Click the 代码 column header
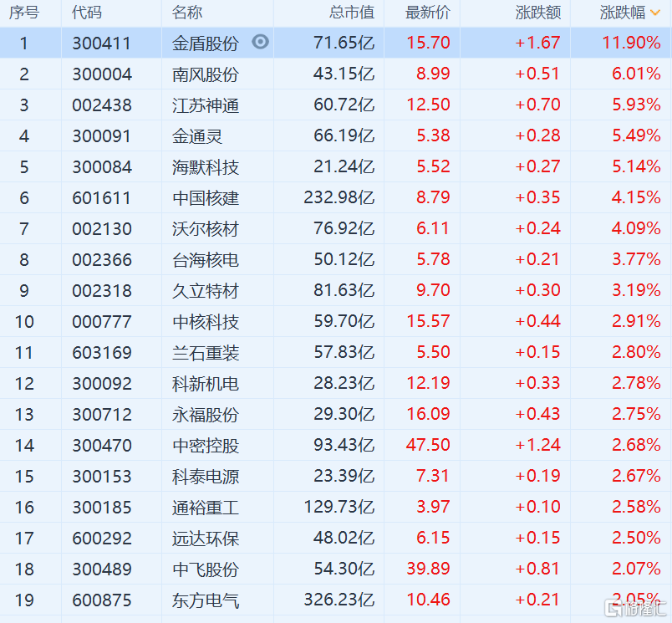 pos(87,13)
